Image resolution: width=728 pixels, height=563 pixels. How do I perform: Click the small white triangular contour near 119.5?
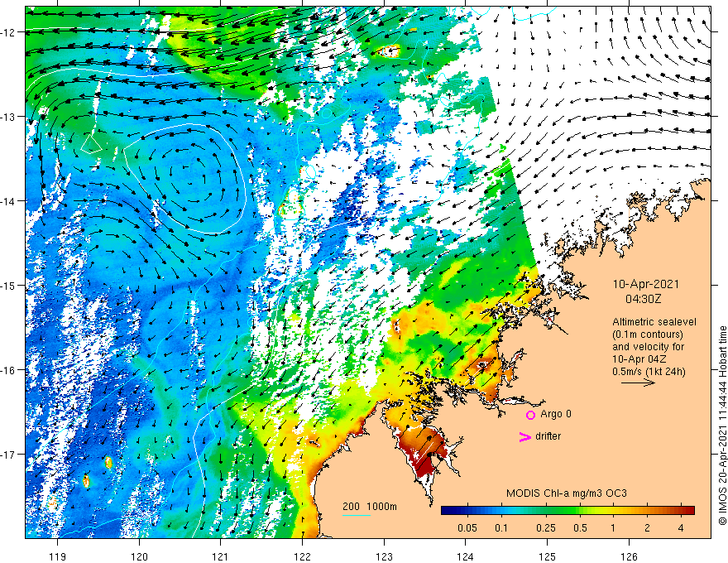click(91, 142)
